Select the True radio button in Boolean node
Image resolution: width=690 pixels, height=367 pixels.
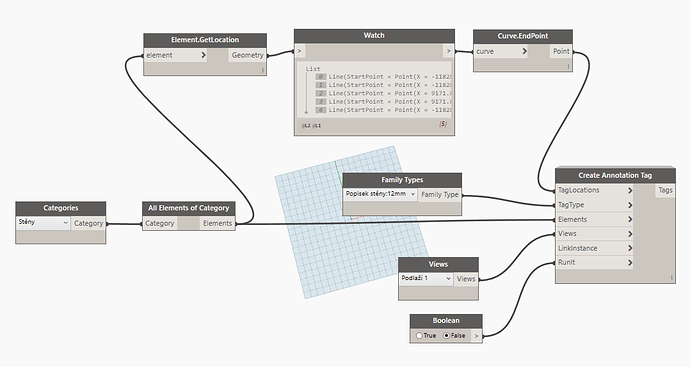419,335
